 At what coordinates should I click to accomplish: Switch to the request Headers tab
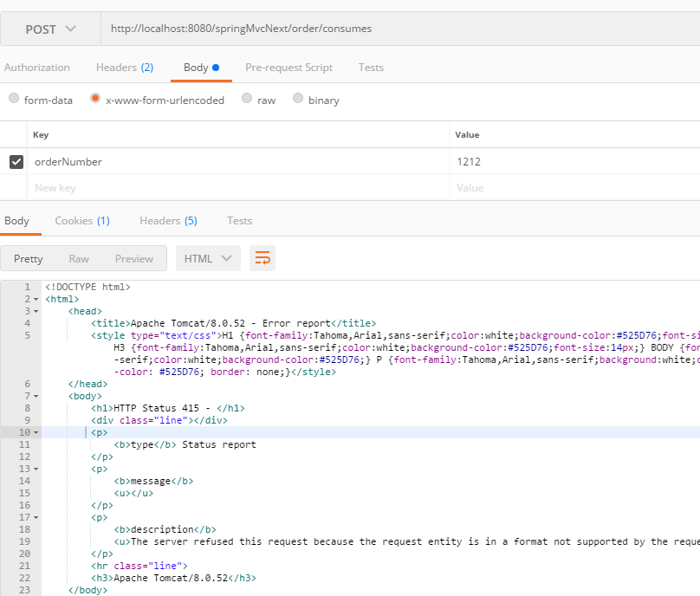[x=124, y=68]
